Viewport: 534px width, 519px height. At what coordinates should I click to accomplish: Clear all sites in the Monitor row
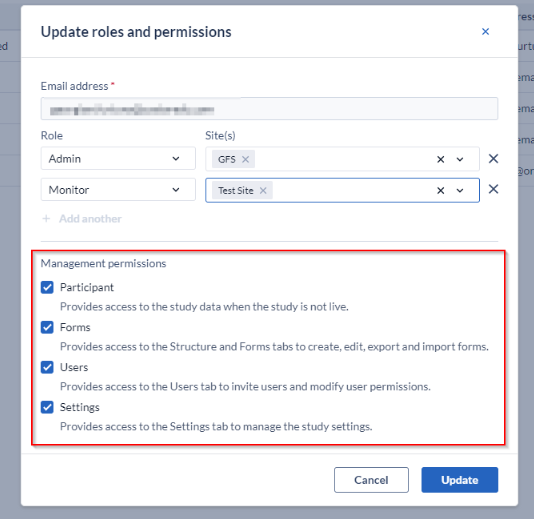(440, 190)
